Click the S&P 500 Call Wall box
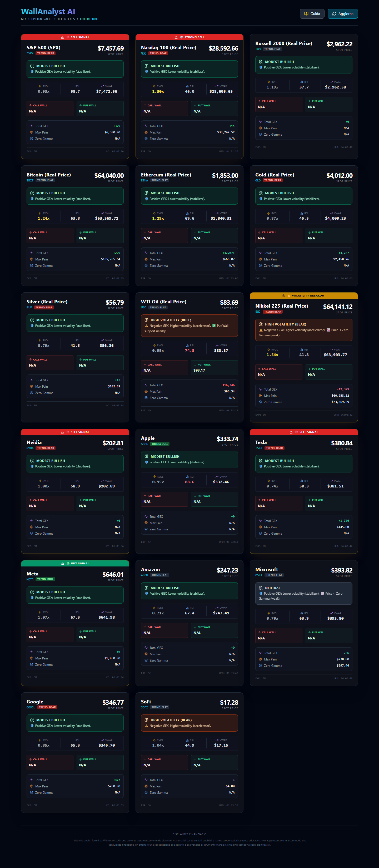The height and width of the screenshot is (868, 379). (x=50, y=108)
